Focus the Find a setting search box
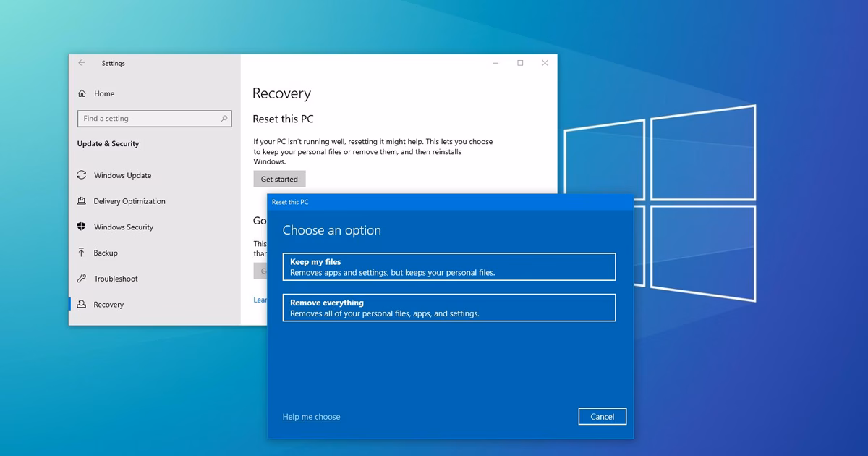868x456 pixels. pyautogui.click(x=154, y=119)
